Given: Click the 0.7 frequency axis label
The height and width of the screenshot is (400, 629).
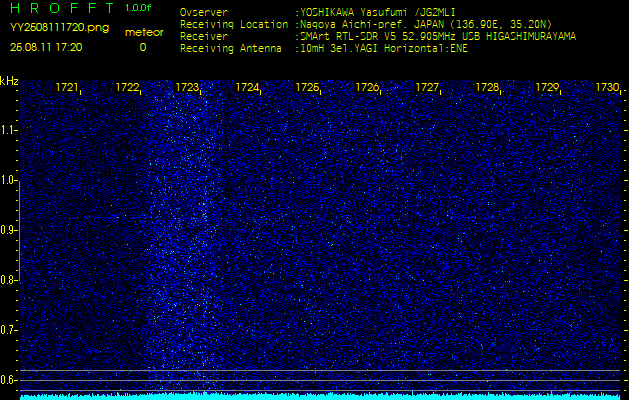Looking at the screenshot, I should [x=7, y=330].
